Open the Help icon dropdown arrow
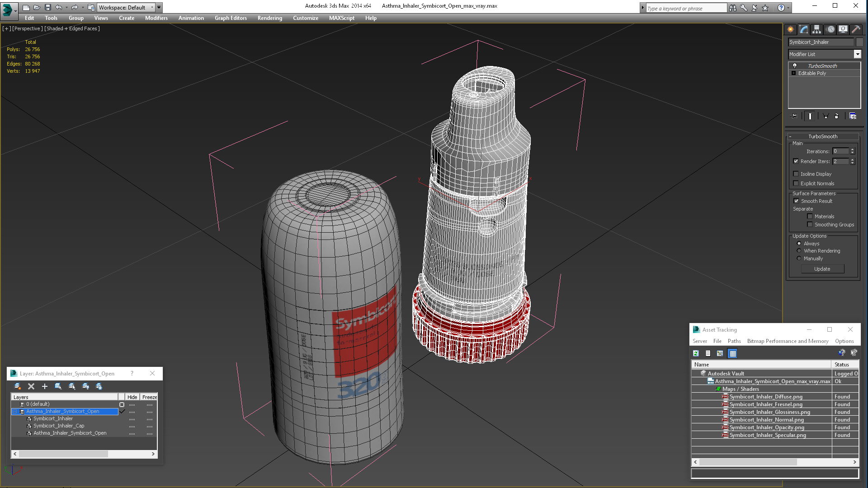Viewport: 868px width, 488px height. (x=788, y=8)
